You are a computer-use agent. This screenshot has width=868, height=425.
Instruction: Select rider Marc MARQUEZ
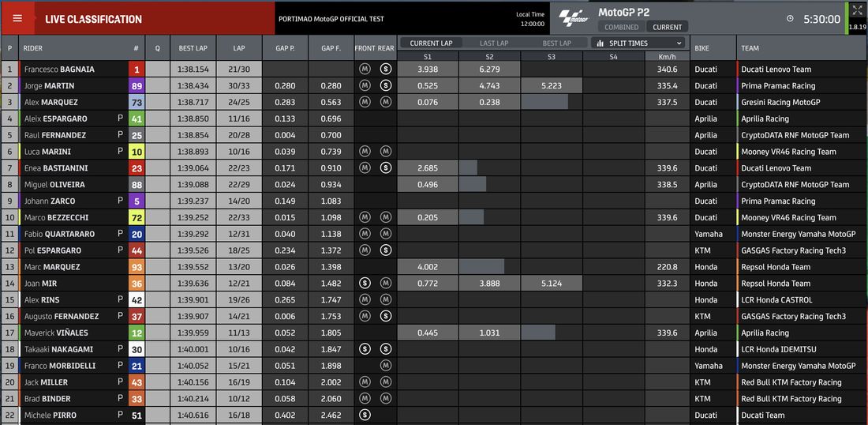(x=52, y=266)
